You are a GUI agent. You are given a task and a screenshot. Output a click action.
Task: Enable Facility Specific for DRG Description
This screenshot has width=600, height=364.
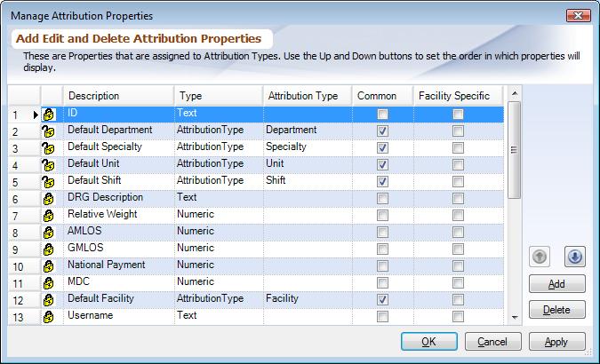click(x=458, y=198)
